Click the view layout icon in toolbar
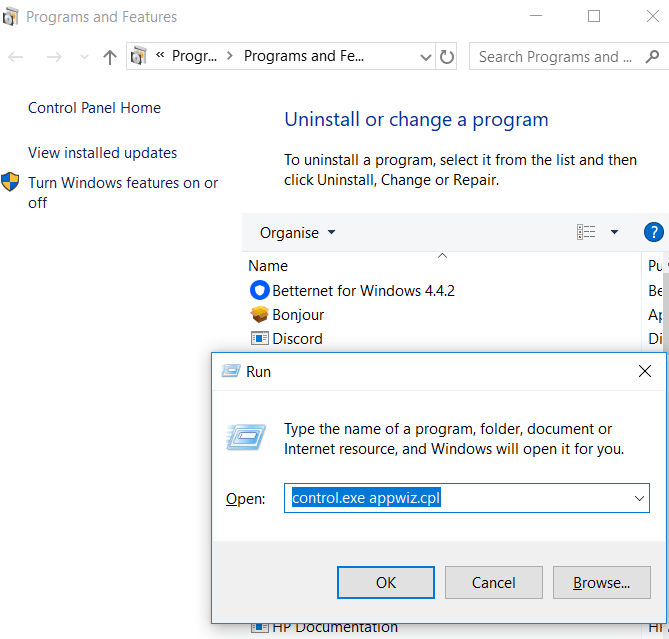 586,232
